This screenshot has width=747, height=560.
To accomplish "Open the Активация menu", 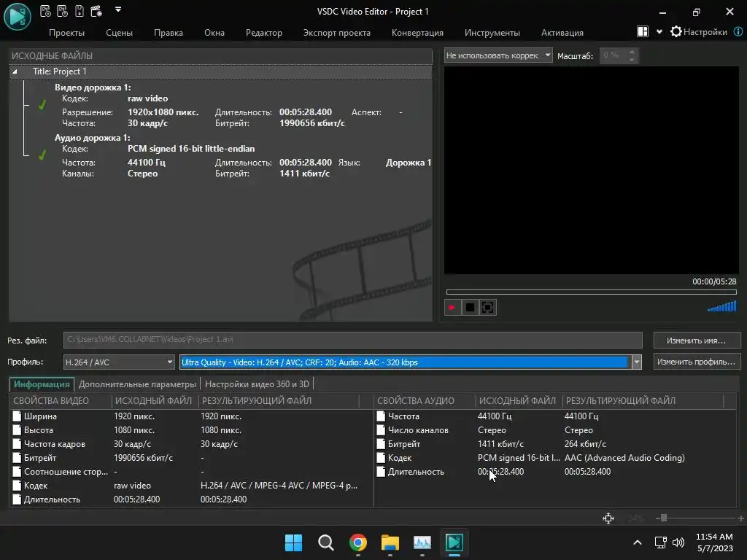I will (562, 32).
